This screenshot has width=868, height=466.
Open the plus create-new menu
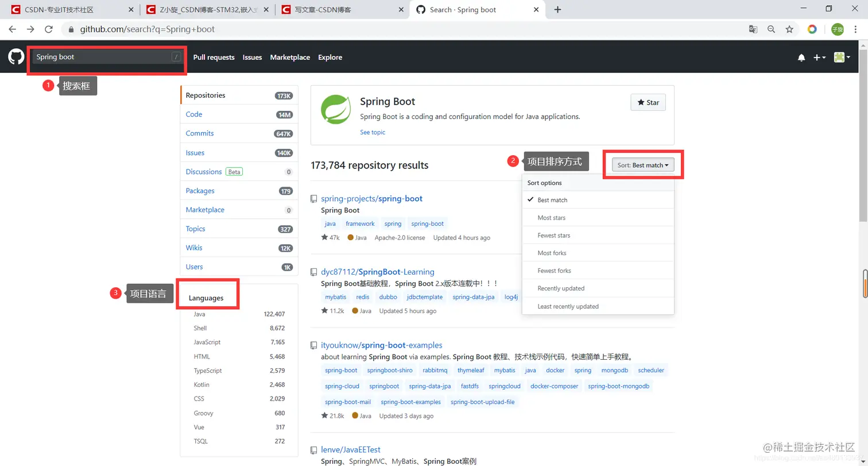820,57
